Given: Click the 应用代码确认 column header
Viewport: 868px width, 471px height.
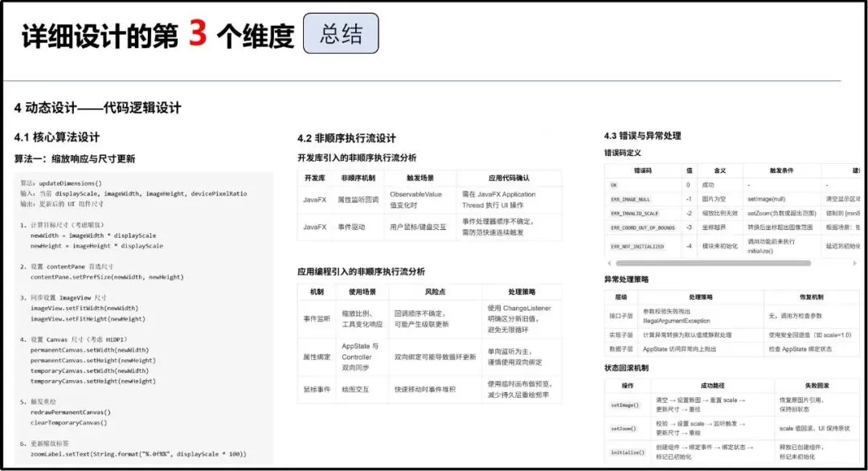Looking at the screenshot, I should pyautogui.click(x=509, y=178).
